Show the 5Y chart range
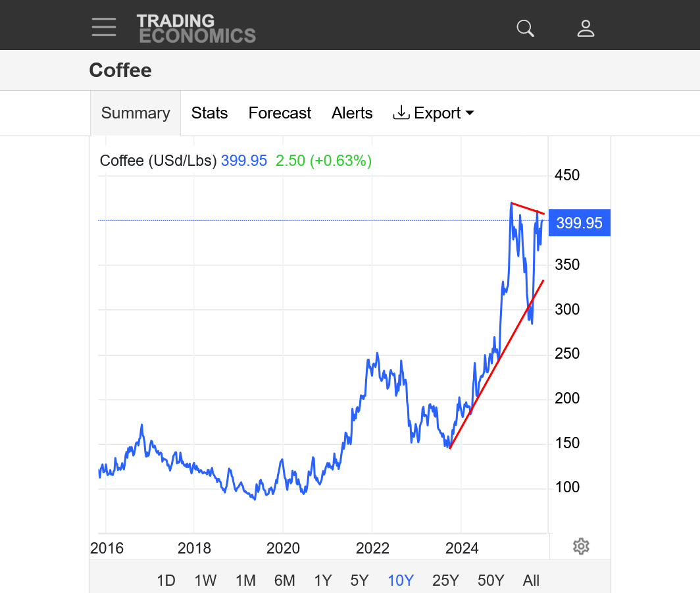Screen dimensions: 700x593 click(x=359, y=580)
